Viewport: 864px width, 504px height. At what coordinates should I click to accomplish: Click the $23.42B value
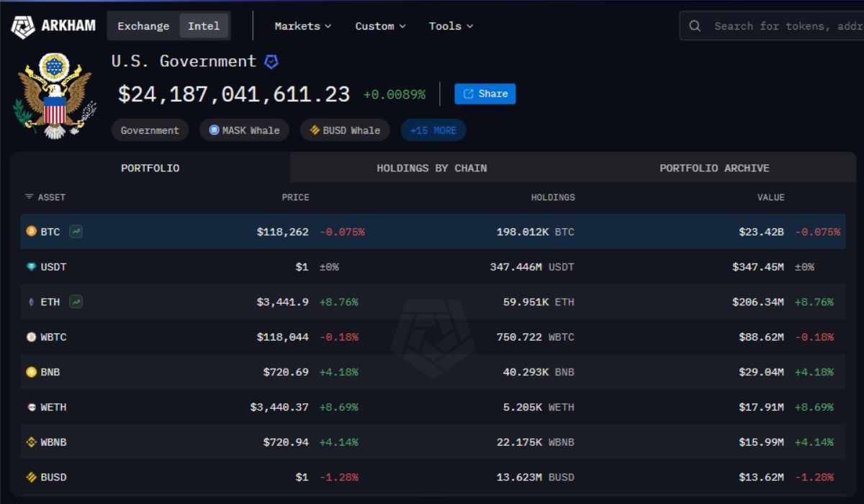[x=761, y=232]
